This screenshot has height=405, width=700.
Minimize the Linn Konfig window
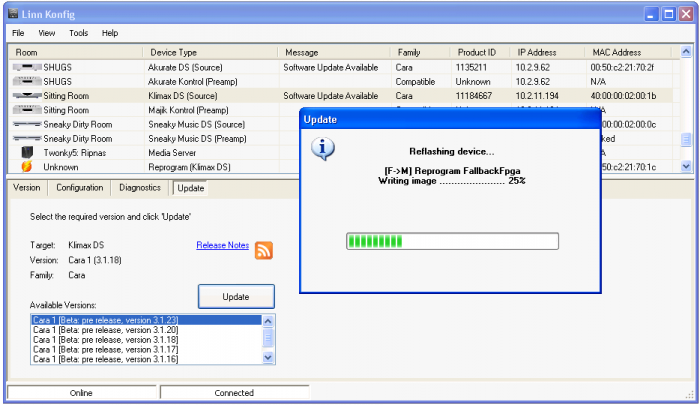tap(651, 14)
